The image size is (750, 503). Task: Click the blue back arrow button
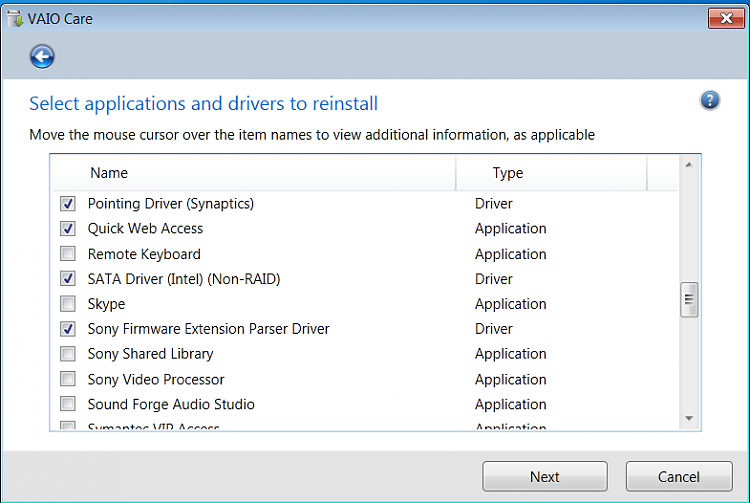point(42,57)
